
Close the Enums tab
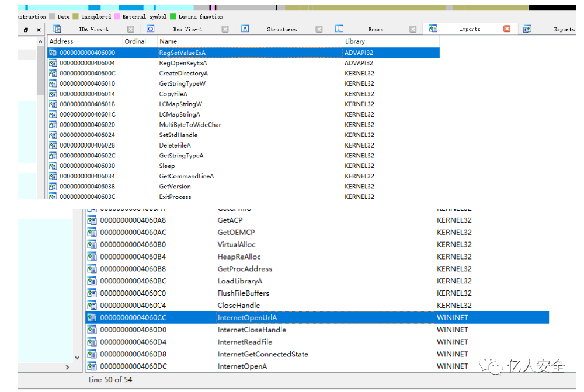[413, 29]
